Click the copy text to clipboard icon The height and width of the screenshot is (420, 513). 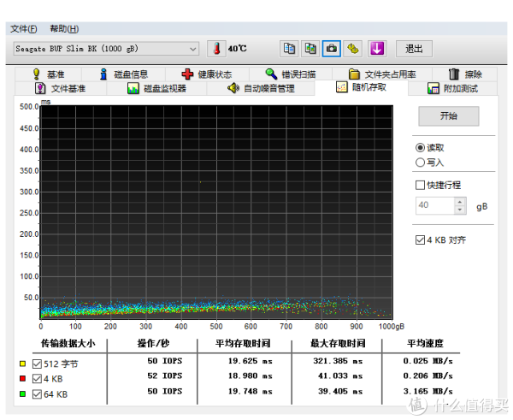[289, 49]
